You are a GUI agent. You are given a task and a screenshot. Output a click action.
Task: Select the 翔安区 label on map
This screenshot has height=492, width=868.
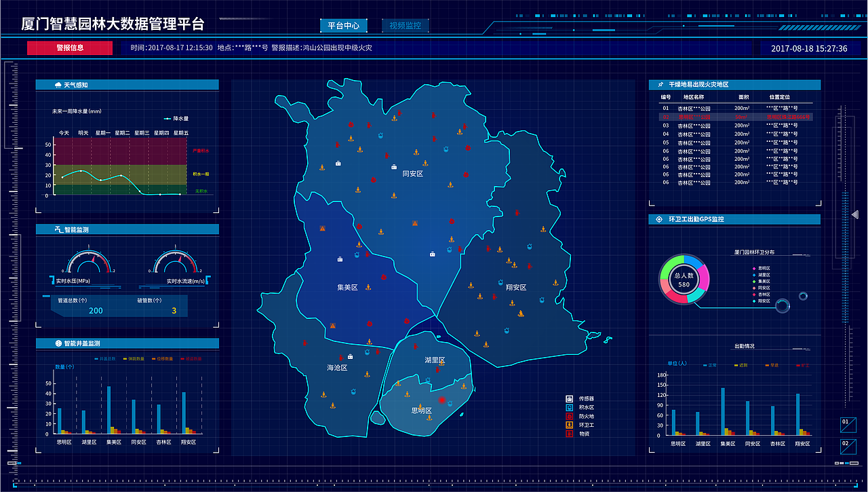click(x=516, y=287)
